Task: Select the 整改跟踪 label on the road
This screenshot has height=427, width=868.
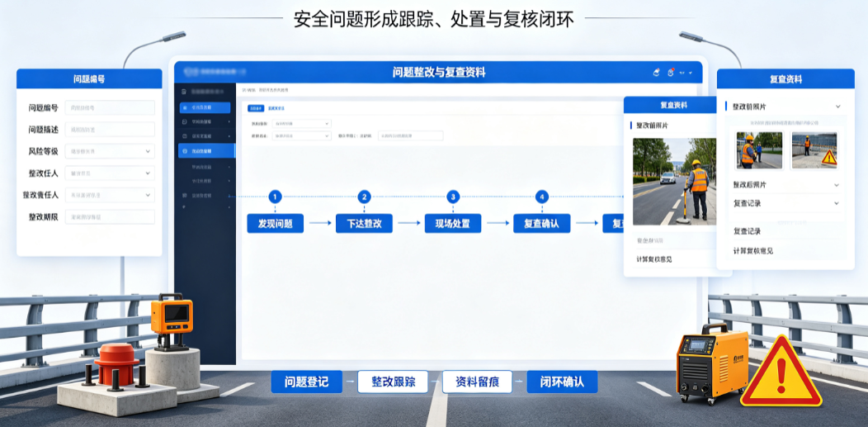Action: (x=393, y=382)
